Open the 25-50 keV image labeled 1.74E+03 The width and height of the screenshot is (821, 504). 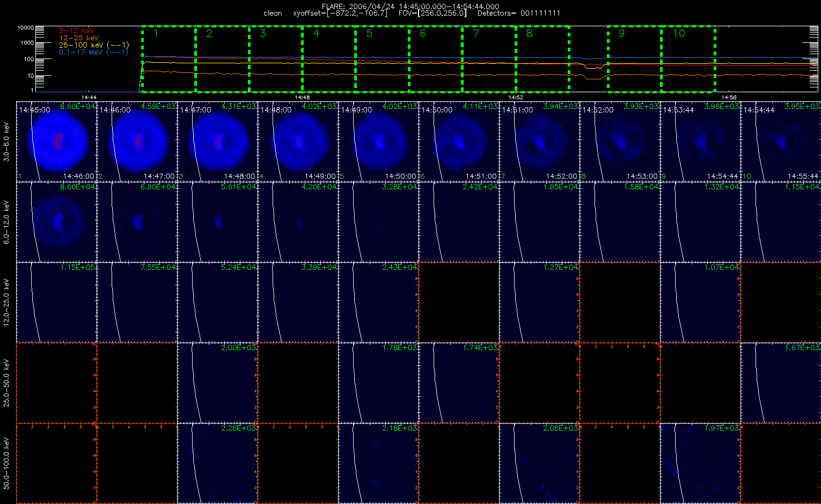pyautogui.click(x=459, y=382)
